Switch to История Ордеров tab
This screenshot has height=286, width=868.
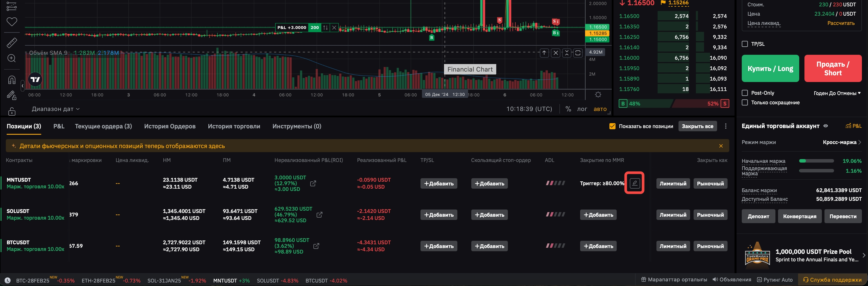(170, 126)
